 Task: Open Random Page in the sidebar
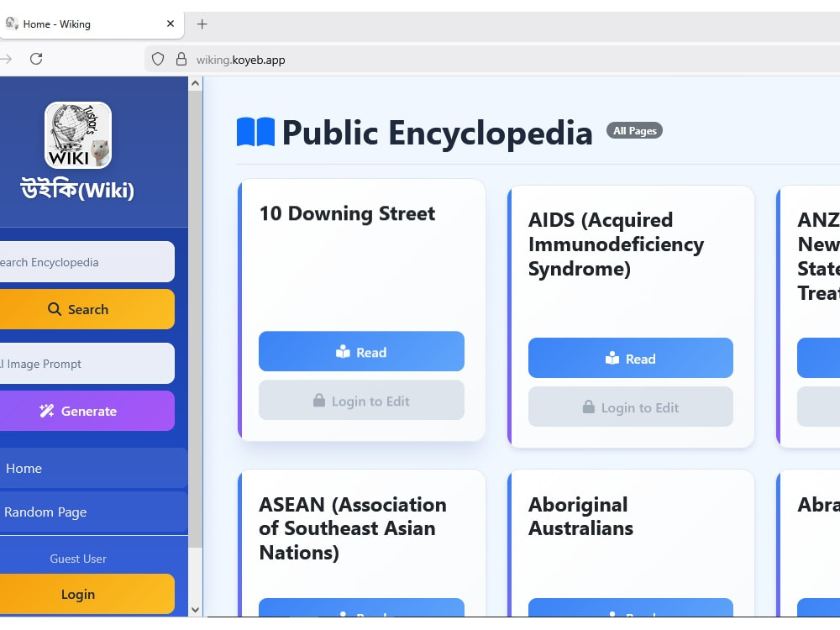[x=93, y=512]
